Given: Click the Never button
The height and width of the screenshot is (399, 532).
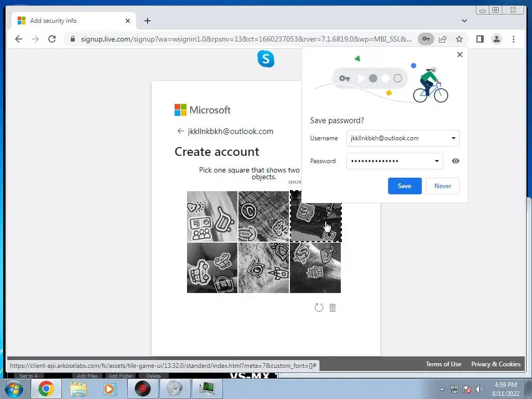Looking at the screenshot, I should pyautogui.click(x=443, y=186).
